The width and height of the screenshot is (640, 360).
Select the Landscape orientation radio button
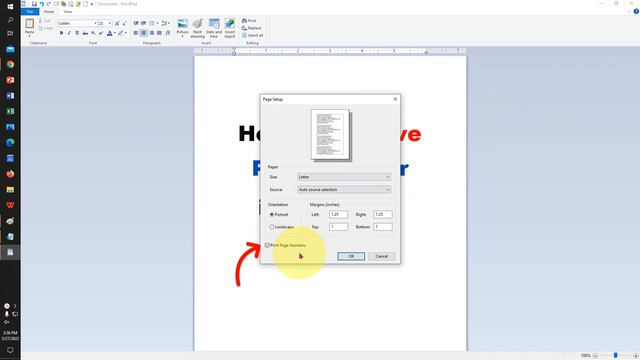pos(271,227)
